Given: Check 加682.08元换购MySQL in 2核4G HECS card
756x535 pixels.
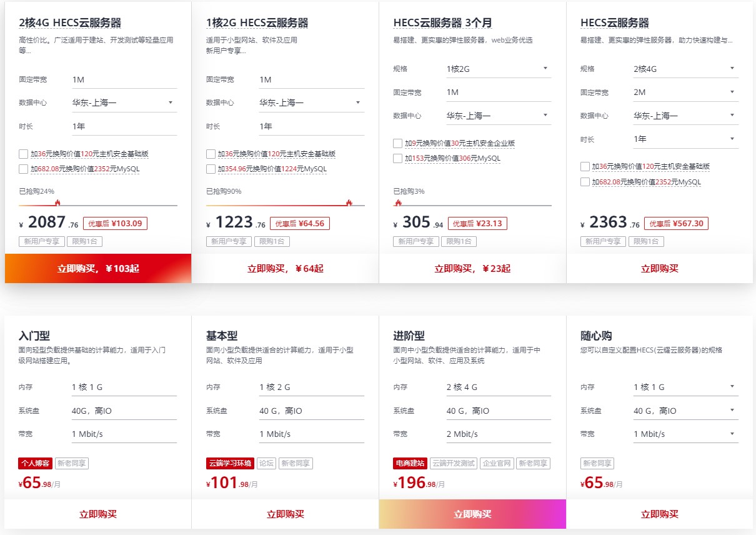Looking at the screenshot, I should pos(24,169).
